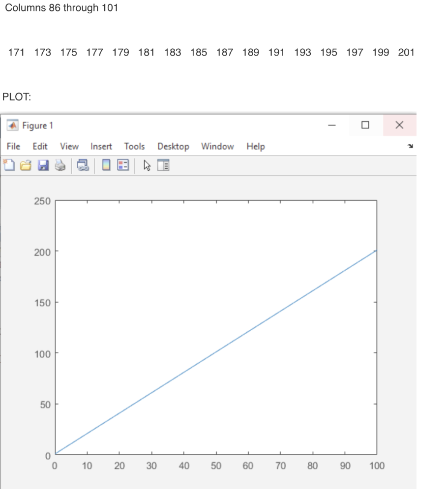Open the Desktop menu
The image size is (447, 504).
coord(173,146)
